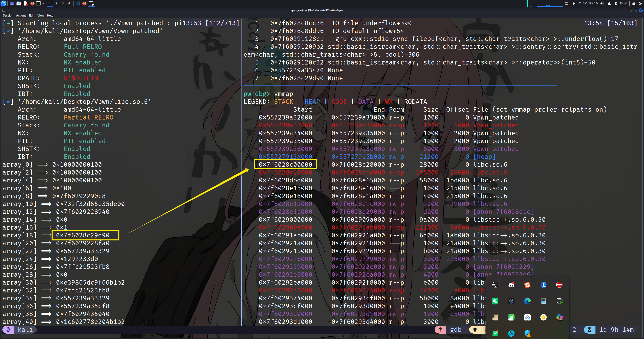Image resolution: width=644 pixels, height=339 pixels.
Task: Click the array[18] value 0x7f6028c29d90
Action: pyautogui.click(x=83, y=235)
